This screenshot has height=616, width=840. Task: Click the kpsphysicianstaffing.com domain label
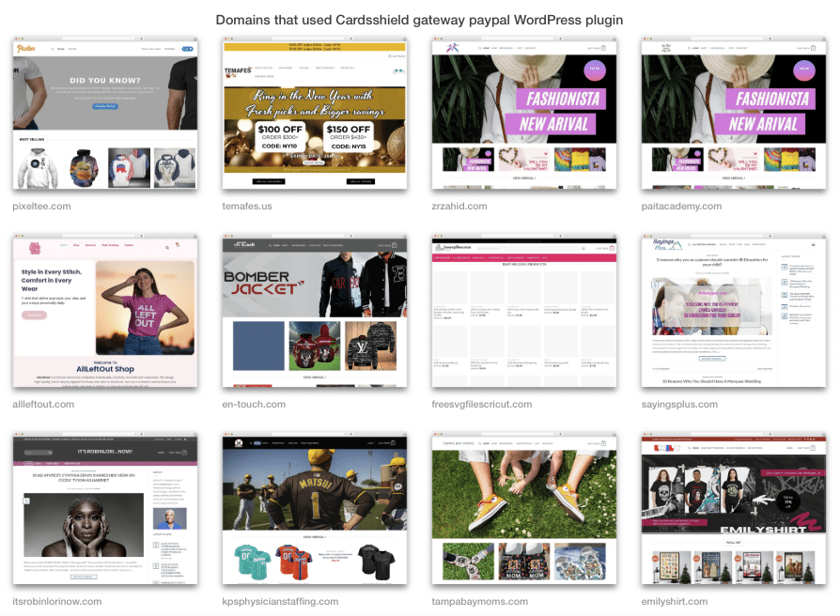[280, 602]
